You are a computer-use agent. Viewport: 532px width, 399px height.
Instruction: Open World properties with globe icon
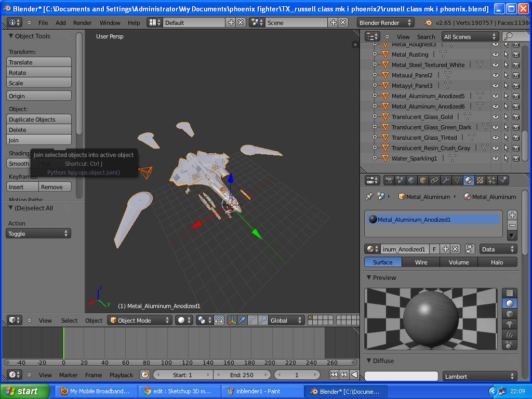(x=410, y=180)
